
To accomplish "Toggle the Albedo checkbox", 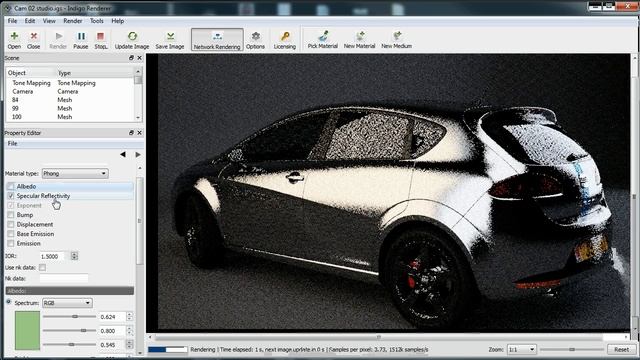I will (x=11, y=187).
